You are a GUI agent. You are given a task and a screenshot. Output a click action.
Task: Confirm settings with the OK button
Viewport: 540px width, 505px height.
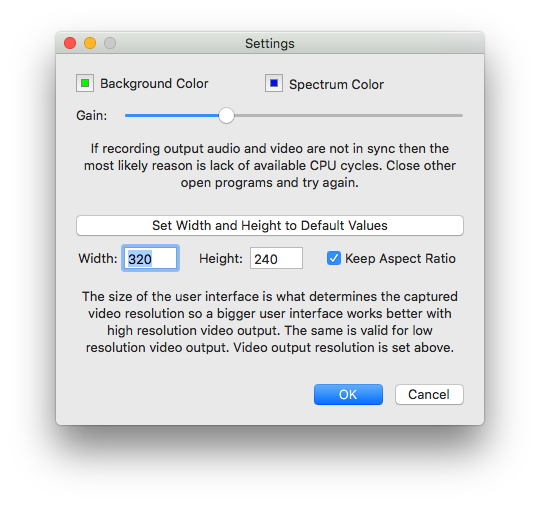(348, 394)
